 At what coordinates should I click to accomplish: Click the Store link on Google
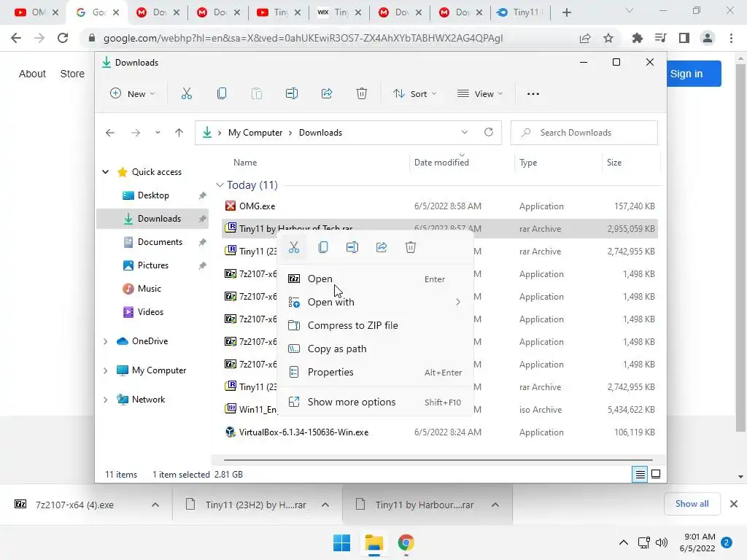pyautogui.click(x=72, y=74)
